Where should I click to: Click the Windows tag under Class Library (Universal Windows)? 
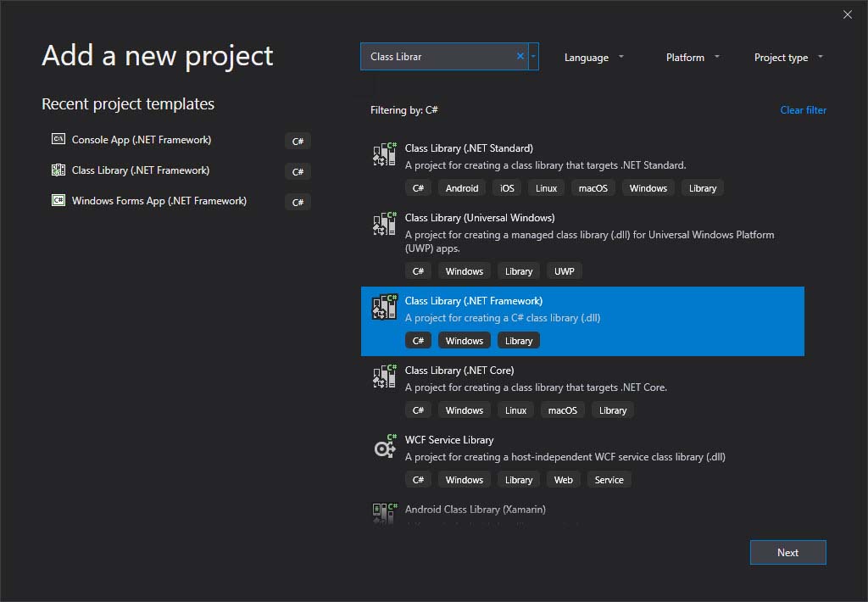[464, 271]
